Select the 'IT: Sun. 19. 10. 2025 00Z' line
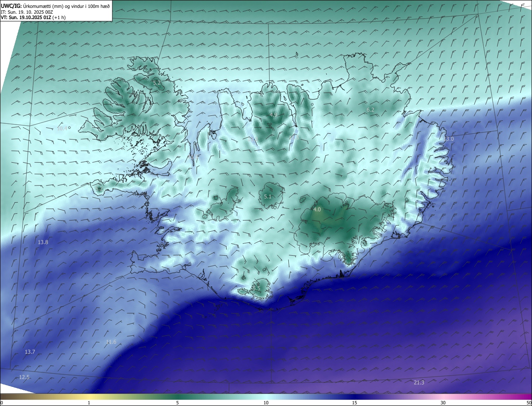This screenshot has width=532, height=406. click(27, 12)
